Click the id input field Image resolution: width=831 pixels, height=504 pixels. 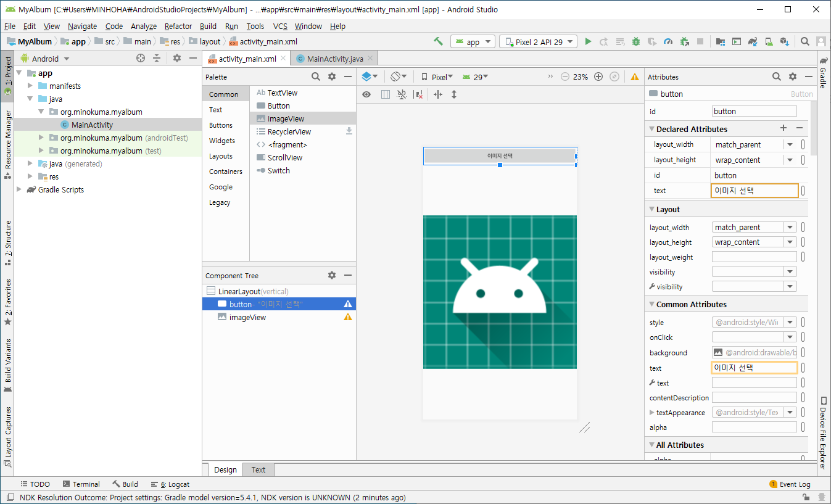[755, 112]
